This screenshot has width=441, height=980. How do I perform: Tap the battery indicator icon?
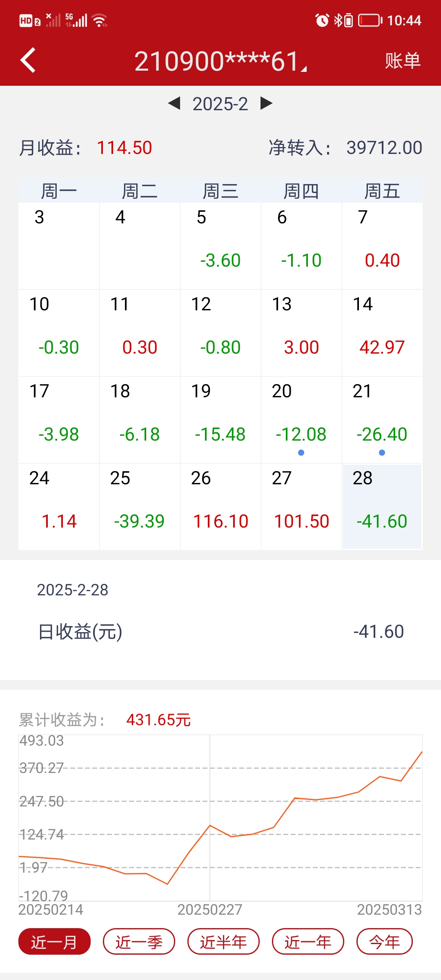370,20
